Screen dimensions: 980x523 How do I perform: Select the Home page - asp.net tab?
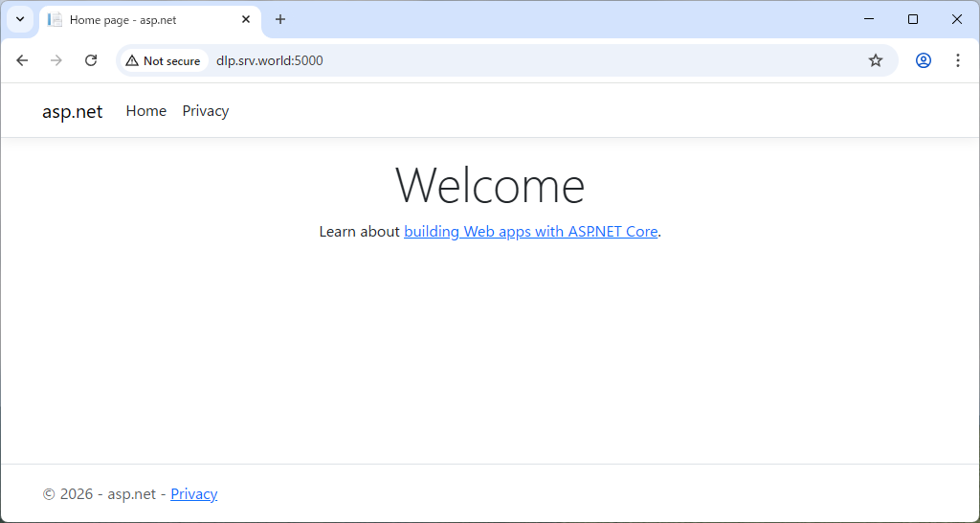[x=150, y=20]
